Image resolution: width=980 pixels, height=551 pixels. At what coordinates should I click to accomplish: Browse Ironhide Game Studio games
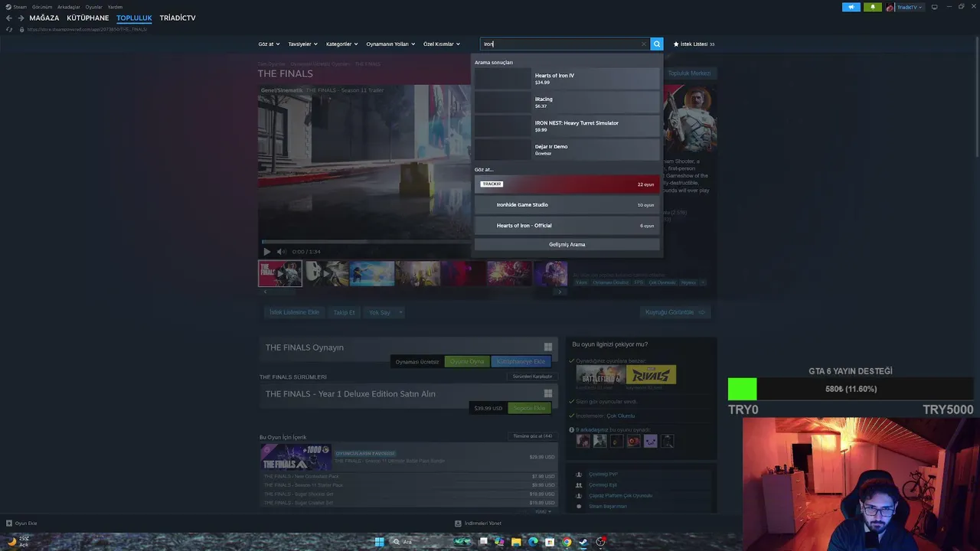click(567, 205)
